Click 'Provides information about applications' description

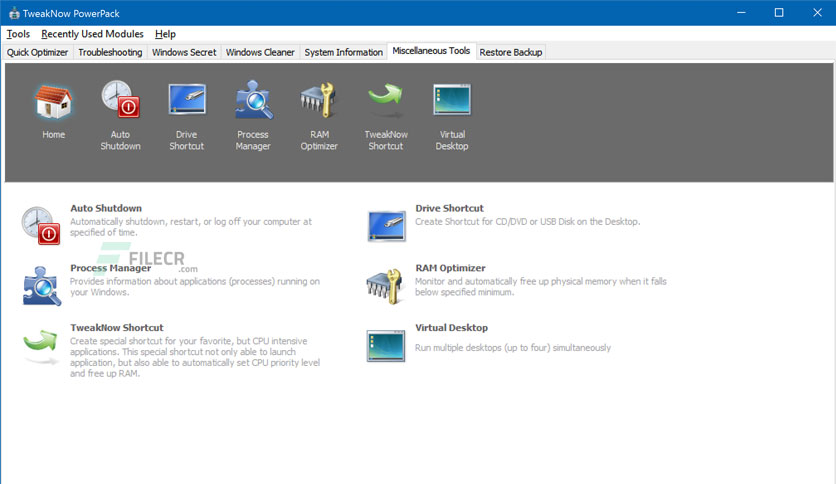click(195, 287)
